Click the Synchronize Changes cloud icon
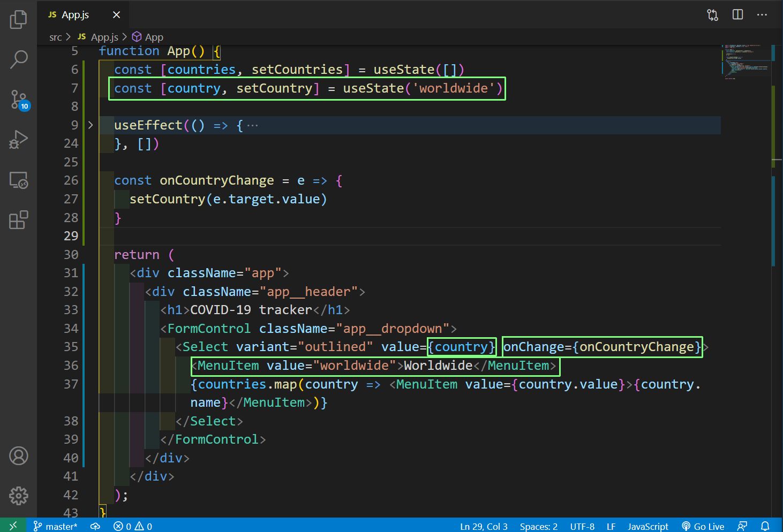Viewport: 783px width, 532px height. [x=95, y=526]
